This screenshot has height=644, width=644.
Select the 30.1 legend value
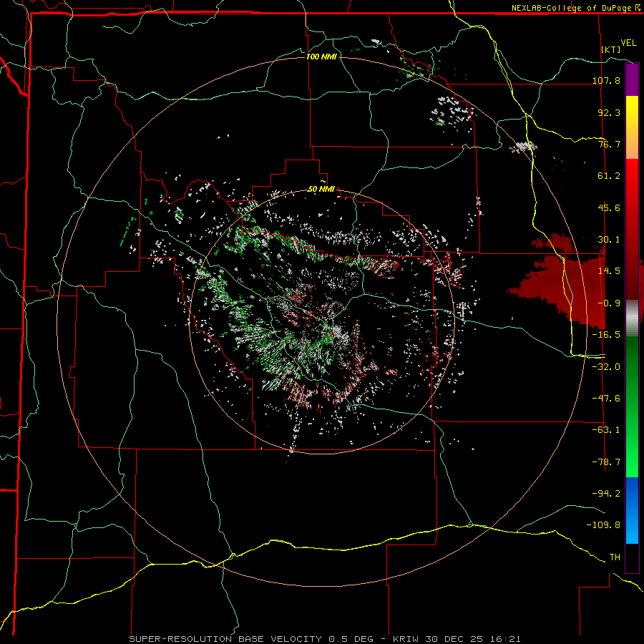coord(609,239)
